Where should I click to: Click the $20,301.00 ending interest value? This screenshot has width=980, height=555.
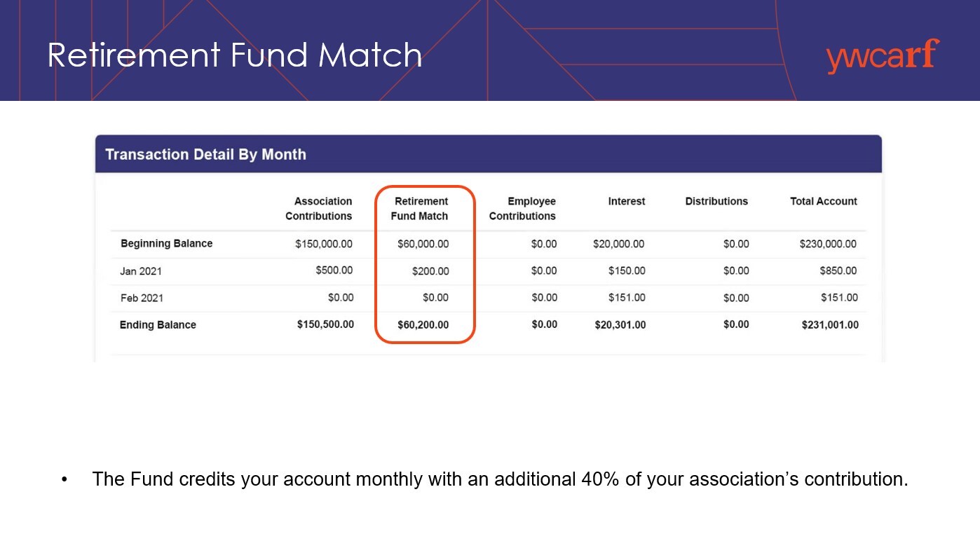click(x=620, y=325)
